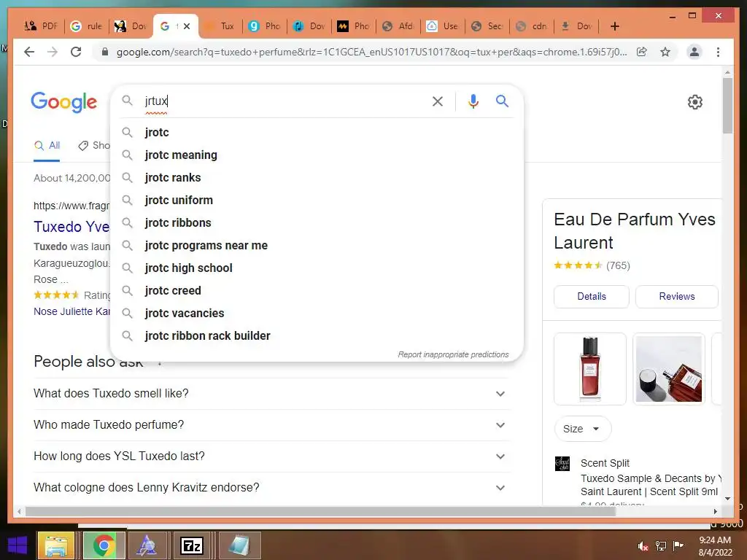The width and height of the screenshot is (747, 560).
Task: Choose suggestion 'jrotc vacancies'
Action: [317, 314]
